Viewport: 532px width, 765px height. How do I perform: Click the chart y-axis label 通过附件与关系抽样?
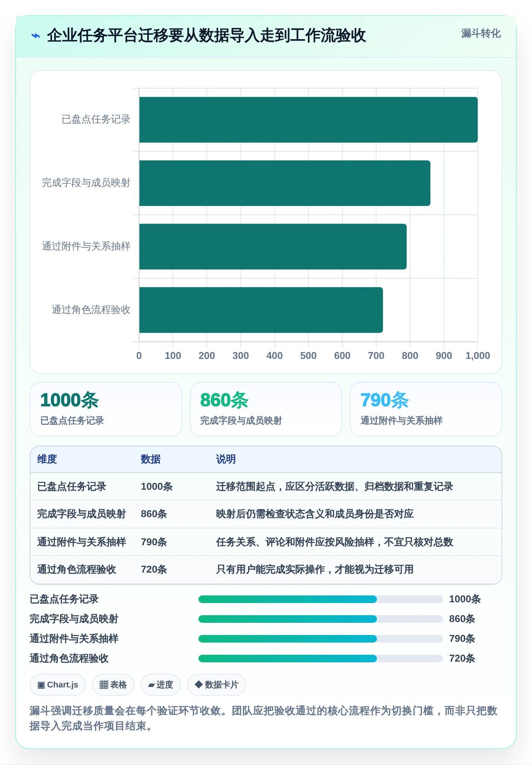[86, 246]
